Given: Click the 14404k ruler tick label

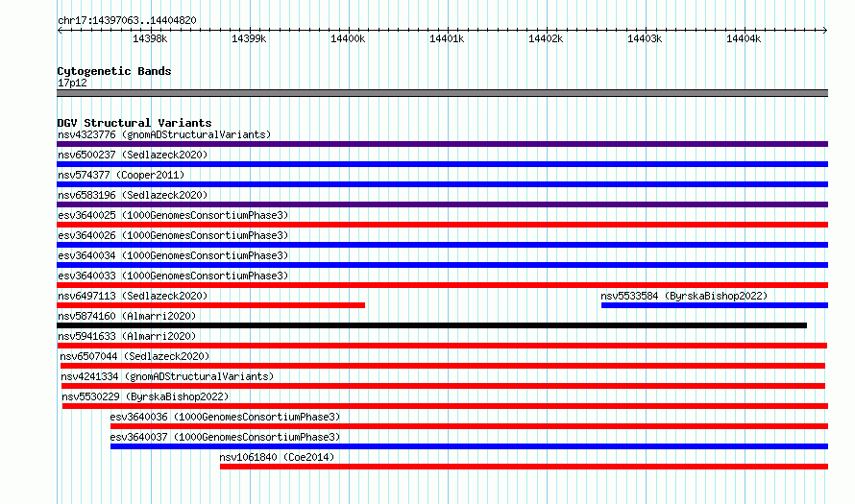Looking at the screenshot, I should tap(744, 38).
